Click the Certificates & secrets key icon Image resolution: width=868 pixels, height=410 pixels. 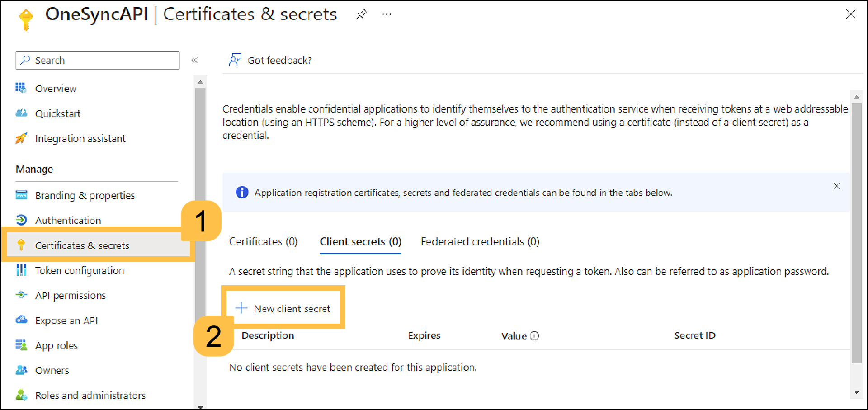tap(21, 245)
